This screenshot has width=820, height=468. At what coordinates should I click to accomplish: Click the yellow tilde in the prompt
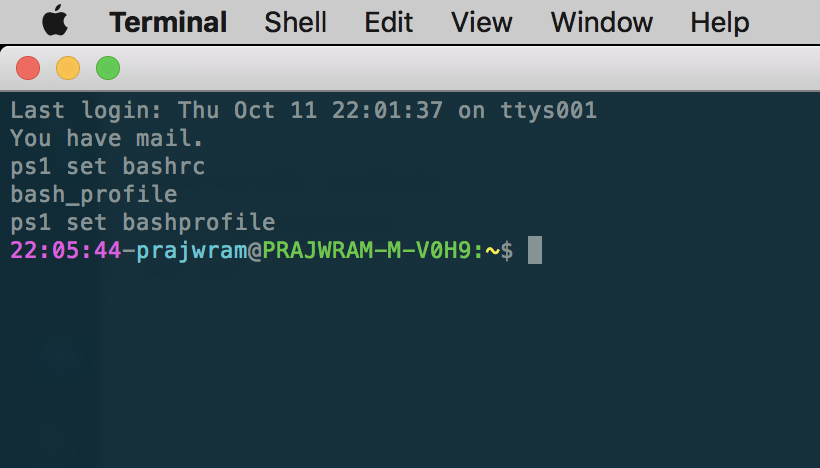coord(493,251)
